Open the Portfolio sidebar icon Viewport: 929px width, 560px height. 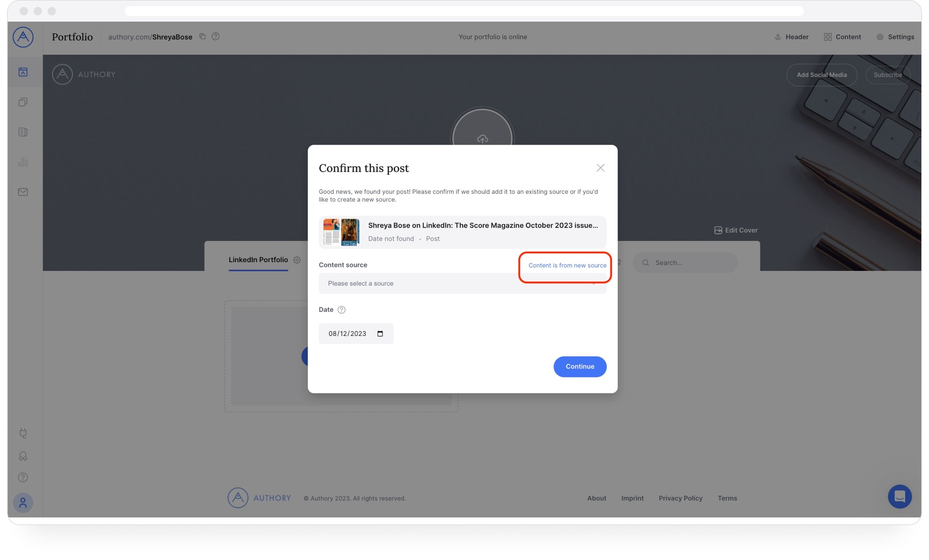coord(23,72)
